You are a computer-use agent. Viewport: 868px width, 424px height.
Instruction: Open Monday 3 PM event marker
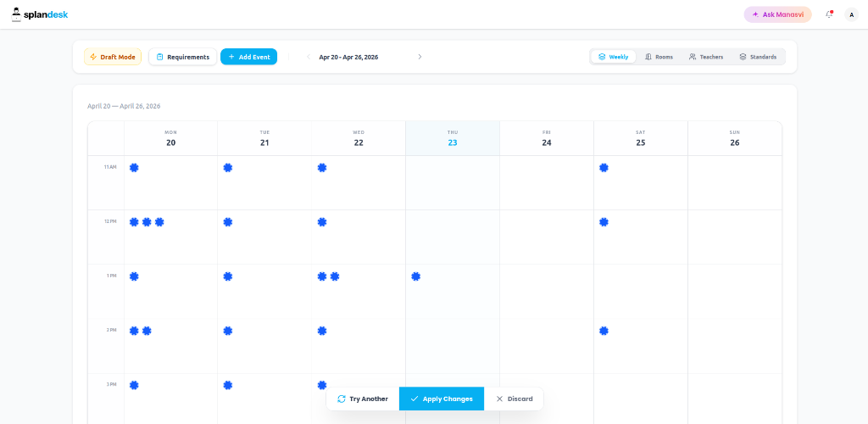[x=134, y=385]
